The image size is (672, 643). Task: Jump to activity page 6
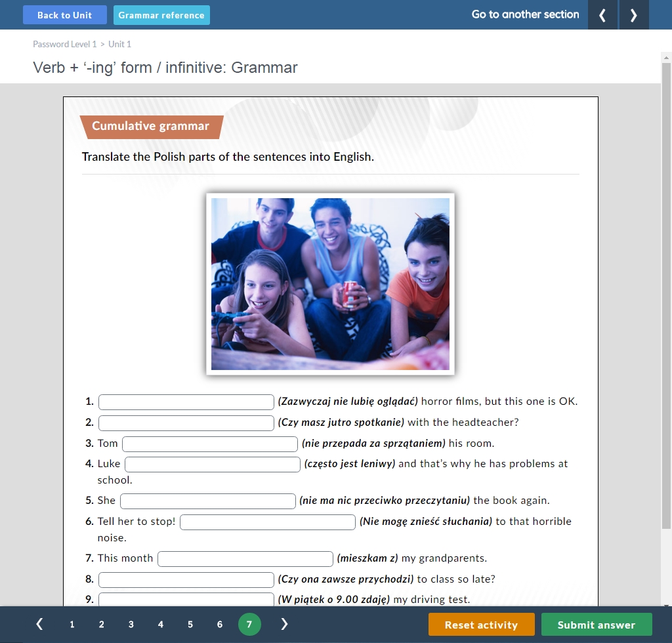(220, 624)
